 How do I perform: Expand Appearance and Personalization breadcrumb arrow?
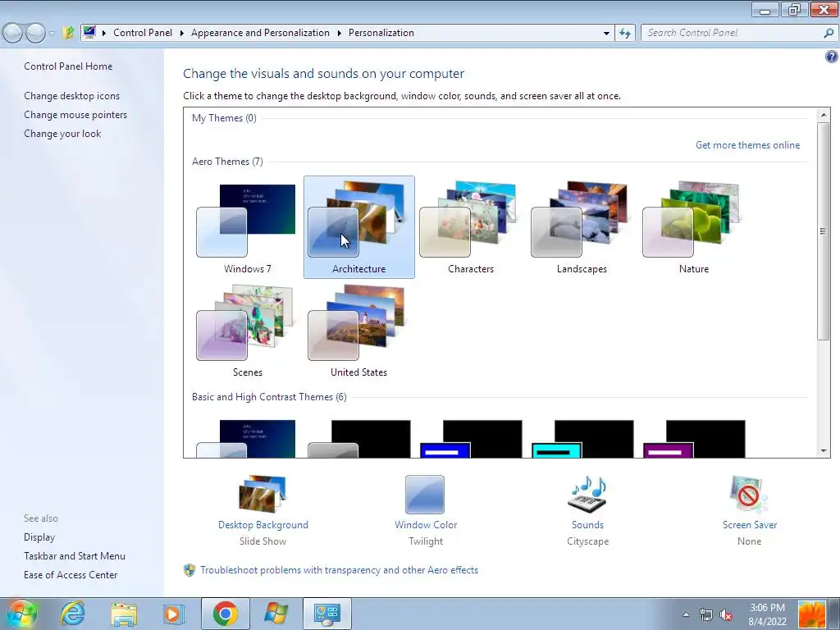(339, 33)
